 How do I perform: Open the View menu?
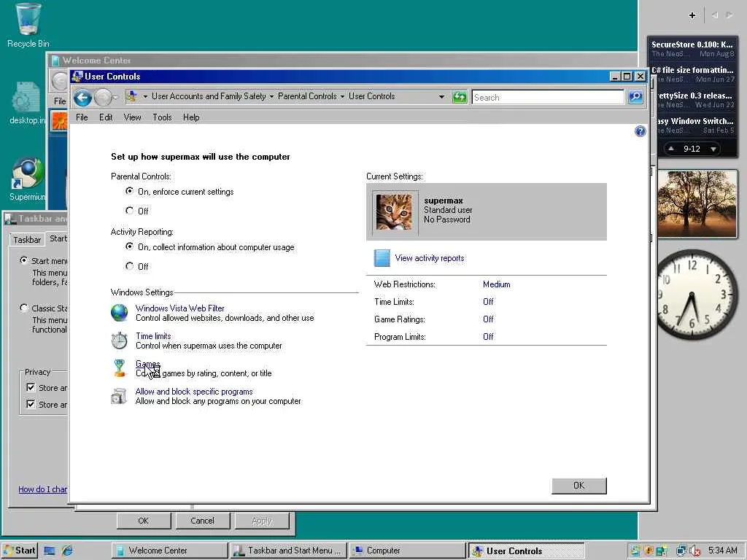point(133,117)
